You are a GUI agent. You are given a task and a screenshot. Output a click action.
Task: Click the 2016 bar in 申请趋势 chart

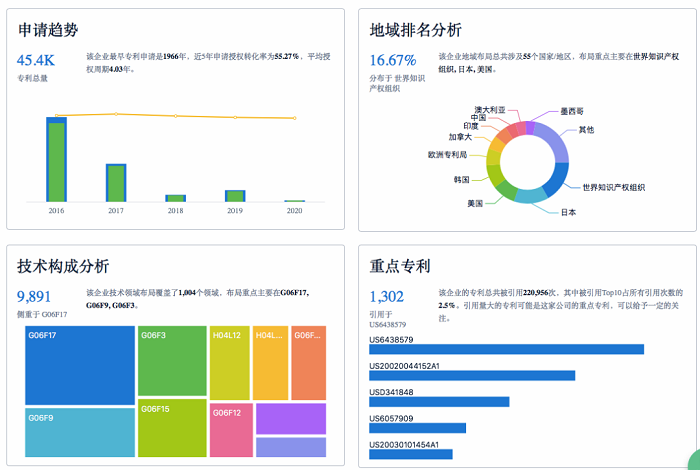point(56,160)
